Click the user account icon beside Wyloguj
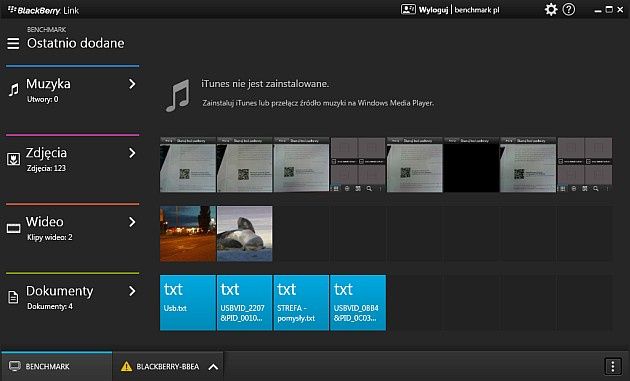The width and height of the screenshot is (630, 381). click(x=408, y=9)
